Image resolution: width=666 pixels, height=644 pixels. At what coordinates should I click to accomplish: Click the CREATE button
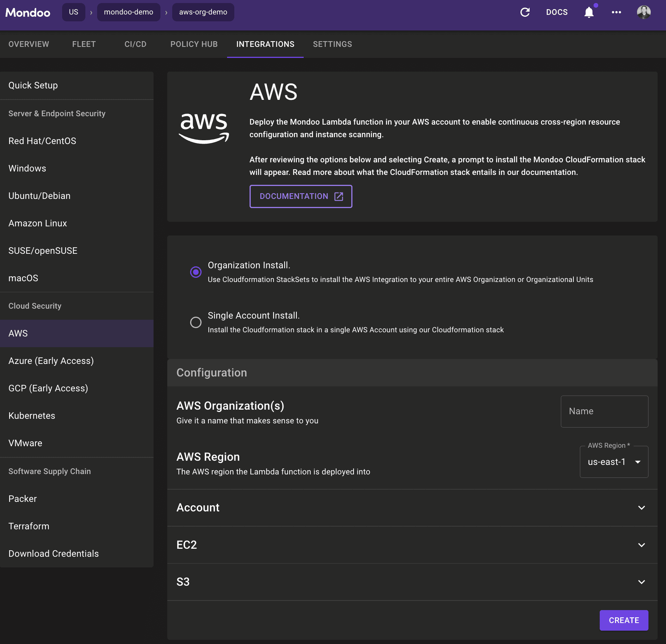[x=624, y=620]
